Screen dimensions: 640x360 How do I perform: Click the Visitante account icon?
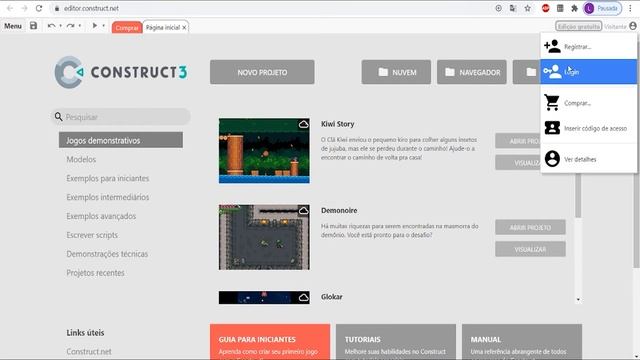click(x=633, y=26)
